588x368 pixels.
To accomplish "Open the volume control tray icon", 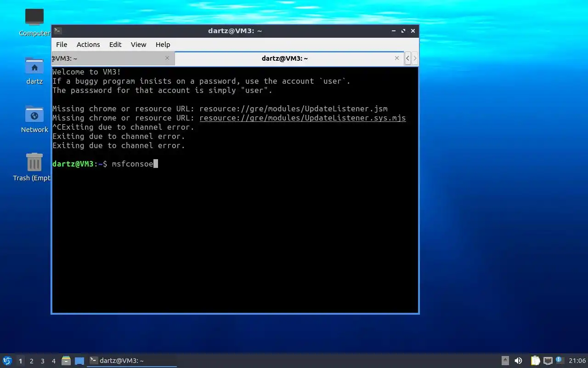I will click(x=518, y=361).
